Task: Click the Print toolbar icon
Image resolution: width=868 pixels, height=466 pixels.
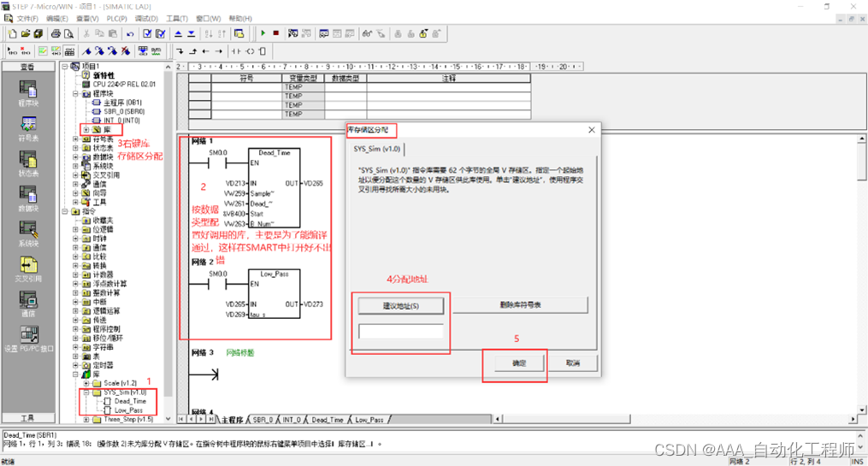Action: [x=56, y=33]
